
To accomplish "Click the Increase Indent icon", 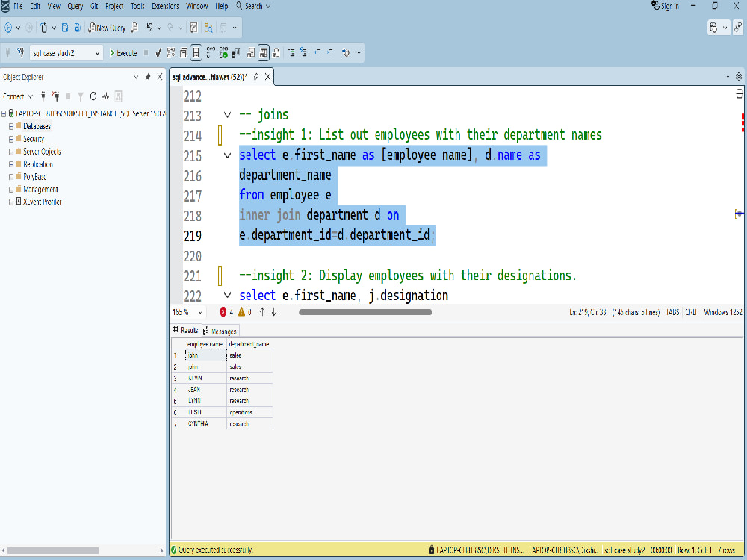I will (x=331, y=53).
